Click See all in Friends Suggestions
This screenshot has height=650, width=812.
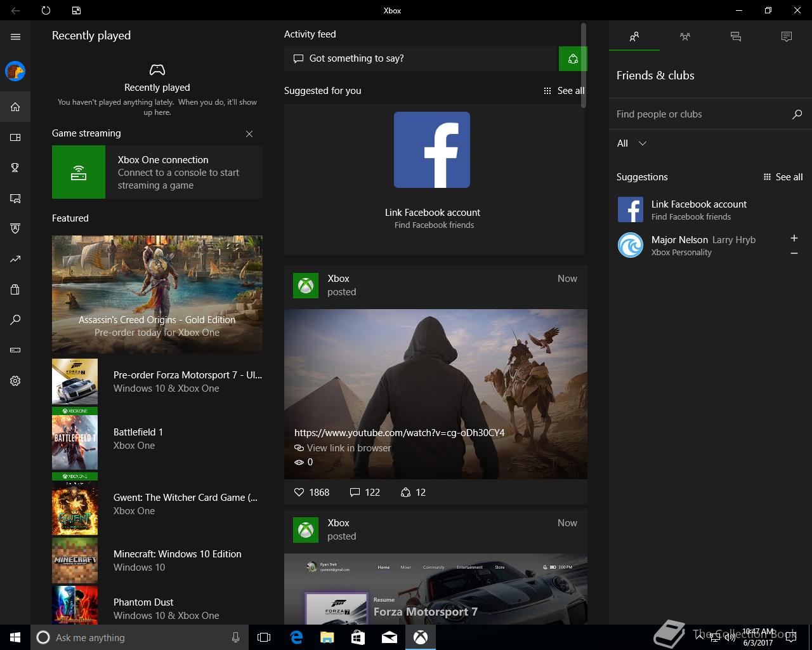point(783,177)
